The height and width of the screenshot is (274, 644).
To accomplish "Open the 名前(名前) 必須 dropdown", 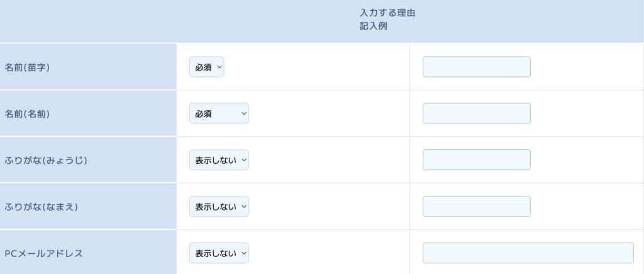I will point(219,113).
